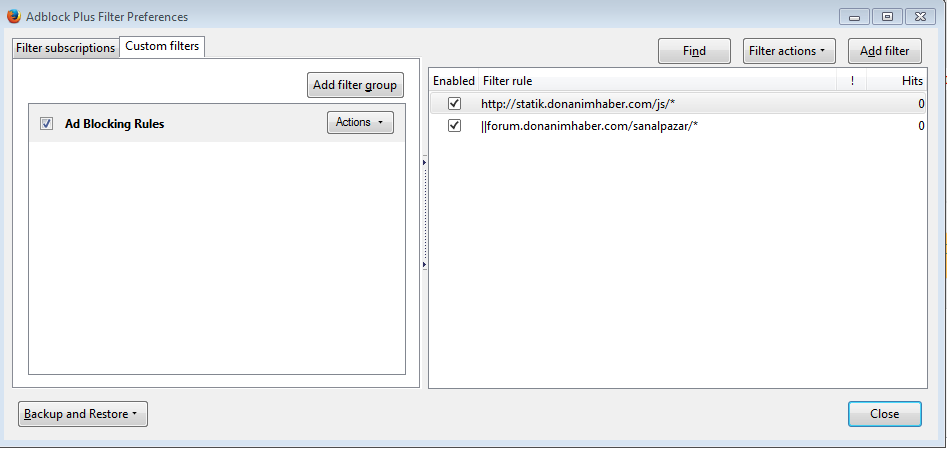The image size is (947, 449).
Task: Click the Firefox icon in title bar
Action: pyautogui.click(x=13, y=16)
